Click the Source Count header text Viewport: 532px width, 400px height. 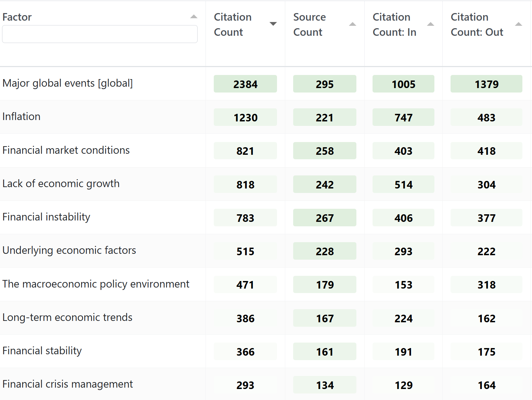click(309, 24)
